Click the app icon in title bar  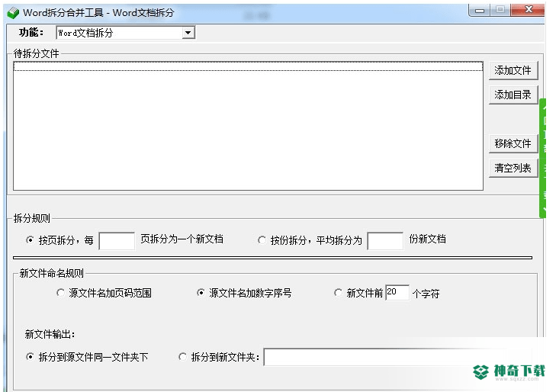(x=13, y=13)
